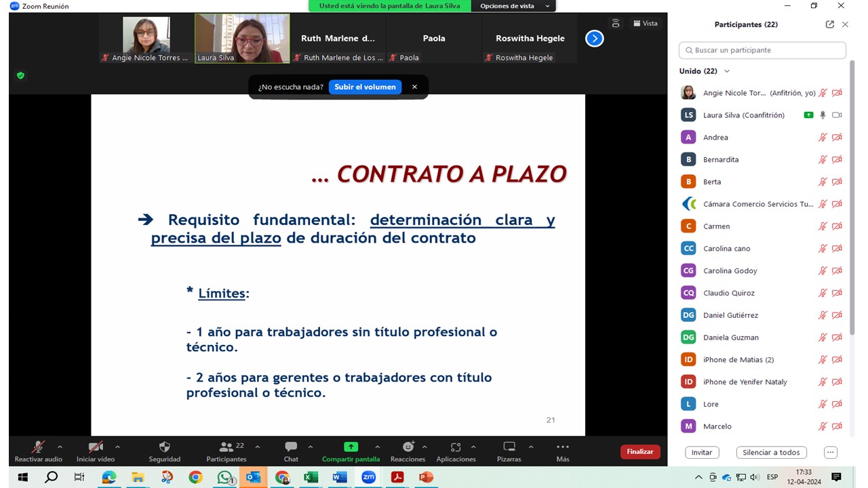
Task: Open Adobe Acrobat from the taskbar
Action: pyautogui.click(x=397, y=477)
